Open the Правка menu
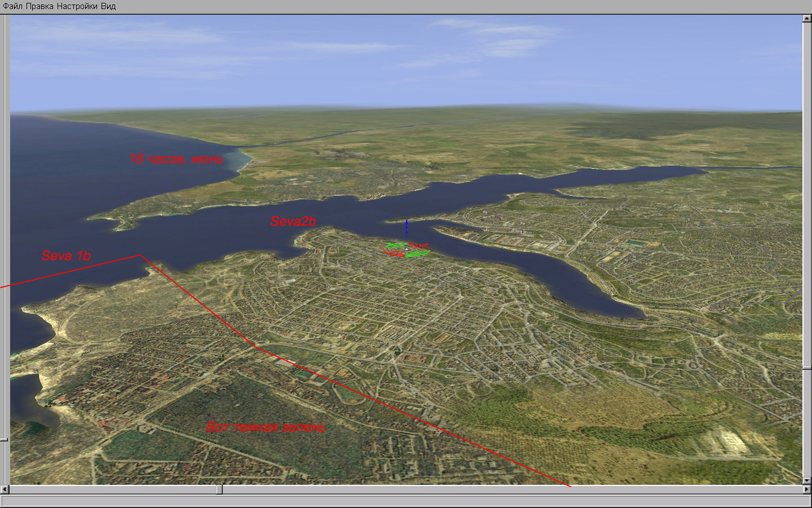 pos(41,6)
